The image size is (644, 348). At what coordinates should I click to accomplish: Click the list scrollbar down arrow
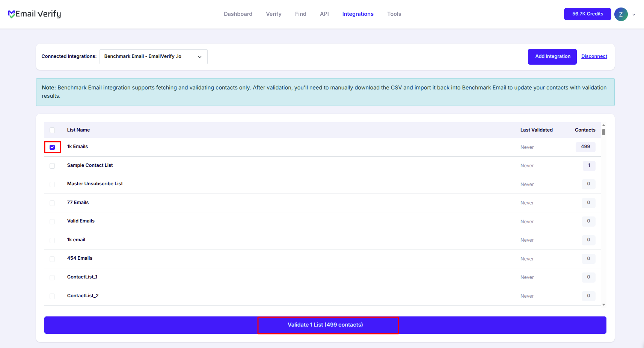(x=603, y=304)
